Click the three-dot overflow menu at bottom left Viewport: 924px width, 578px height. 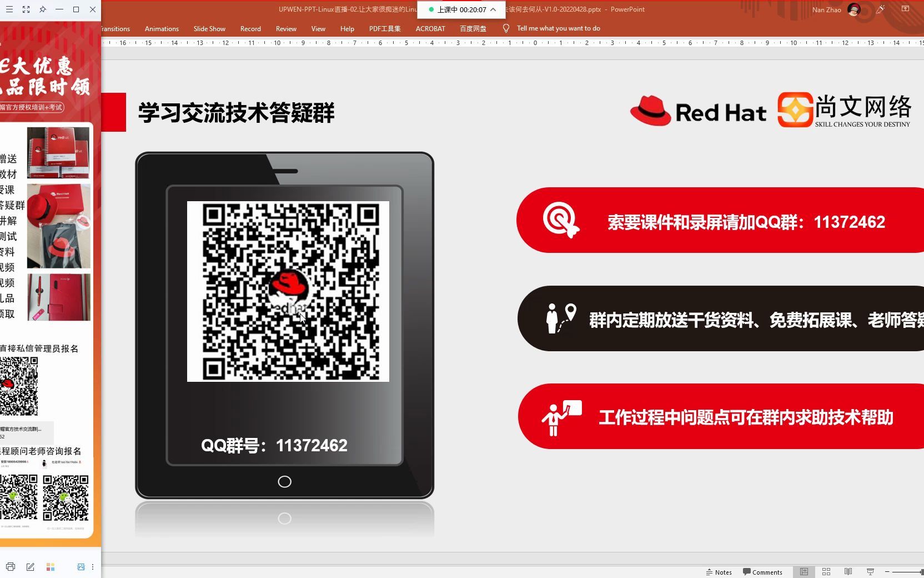point(92,567)
